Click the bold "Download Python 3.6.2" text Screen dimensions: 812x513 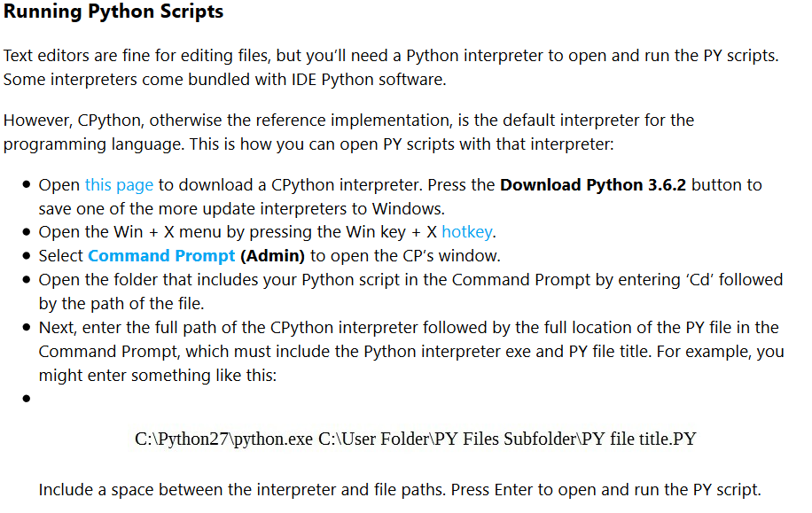click(592, 185)
